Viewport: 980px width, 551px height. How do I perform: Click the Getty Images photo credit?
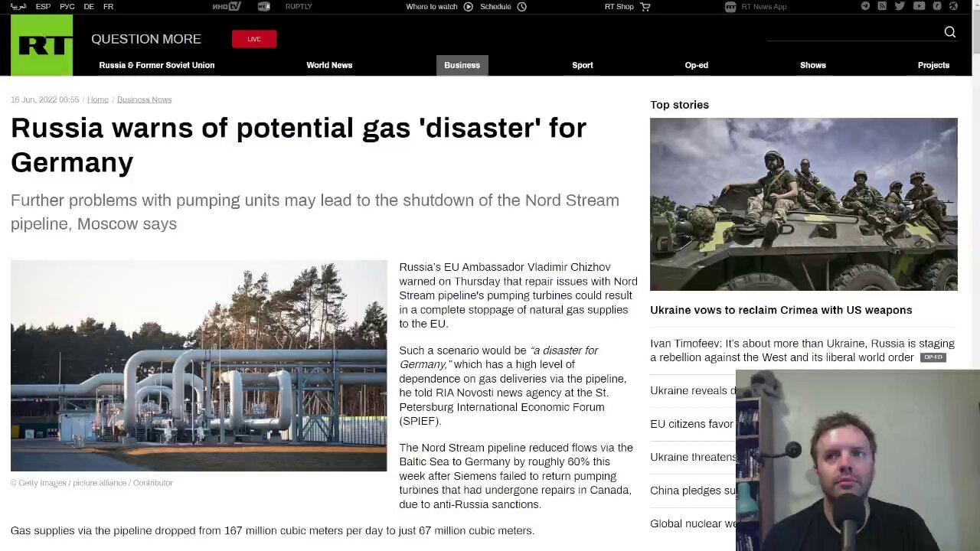tap(92, 483)
